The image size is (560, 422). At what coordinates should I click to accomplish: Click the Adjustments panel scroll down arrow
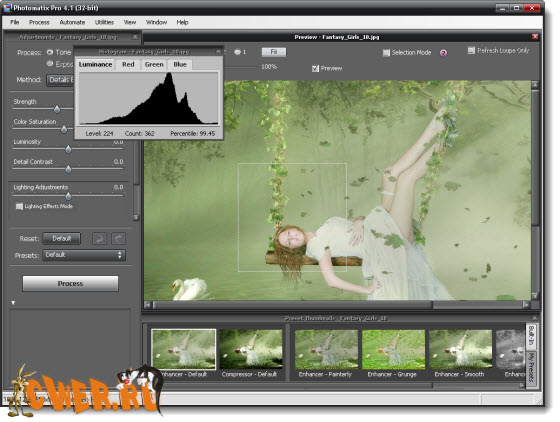point(136,217)
